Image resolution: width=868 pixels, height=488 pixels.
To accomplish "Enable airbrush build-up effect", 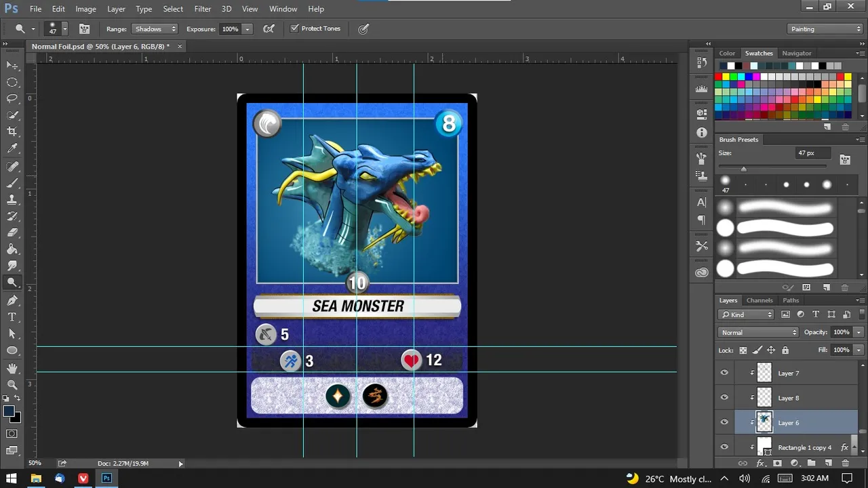I will coord(269,29).
